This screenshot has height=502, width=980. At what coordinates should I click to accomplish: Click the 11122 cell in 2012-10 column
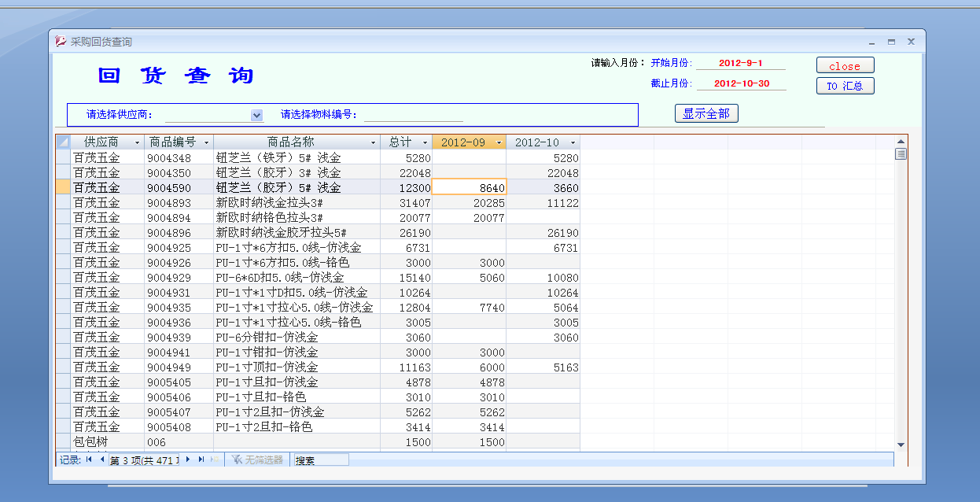(x=543, y=202)
